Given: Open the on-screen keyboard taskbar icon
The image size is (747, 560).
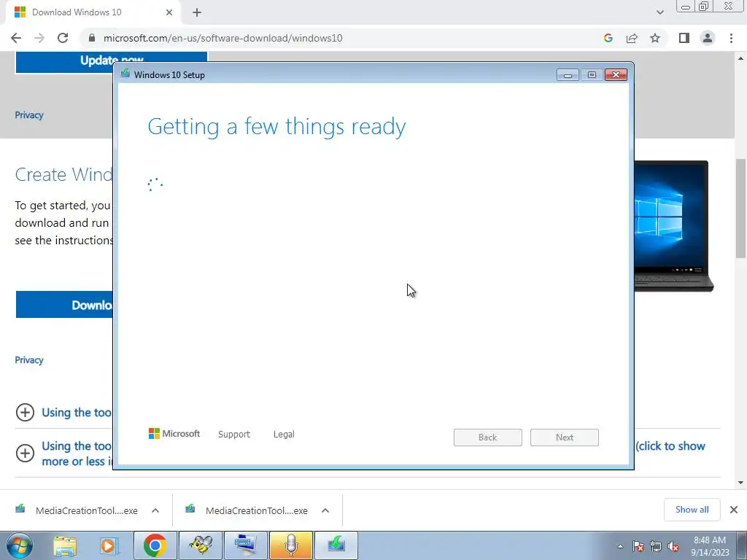Looking at the screenshot, I should (246, 545).
